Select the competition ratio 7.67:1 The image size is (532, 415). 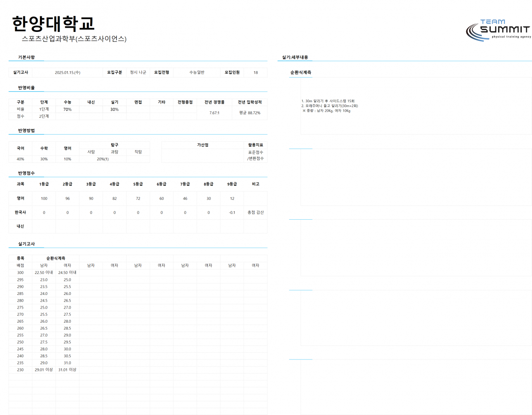click(x=214, y=113)
